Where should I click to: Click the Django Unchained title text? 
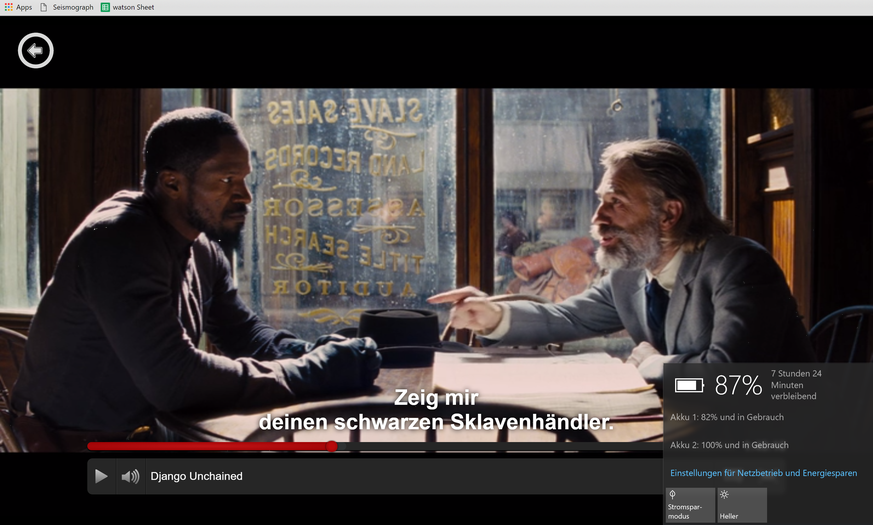coord(197,476)
